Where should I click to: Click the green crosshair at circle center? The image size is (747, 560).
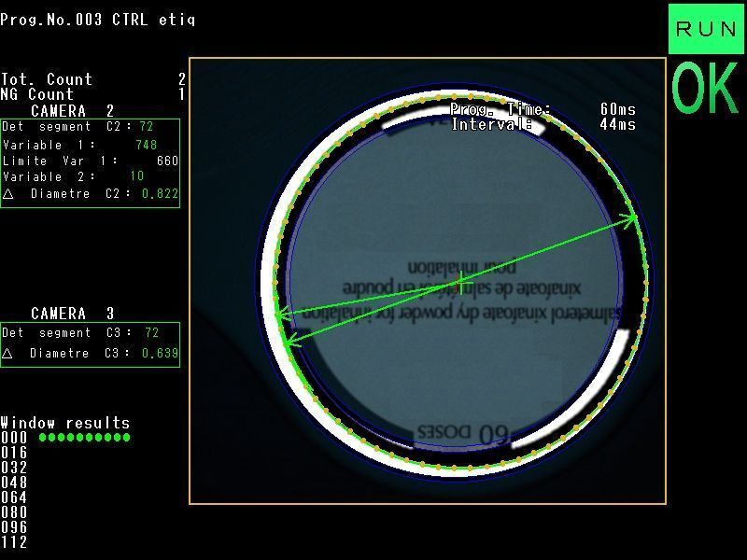(460, 283)
